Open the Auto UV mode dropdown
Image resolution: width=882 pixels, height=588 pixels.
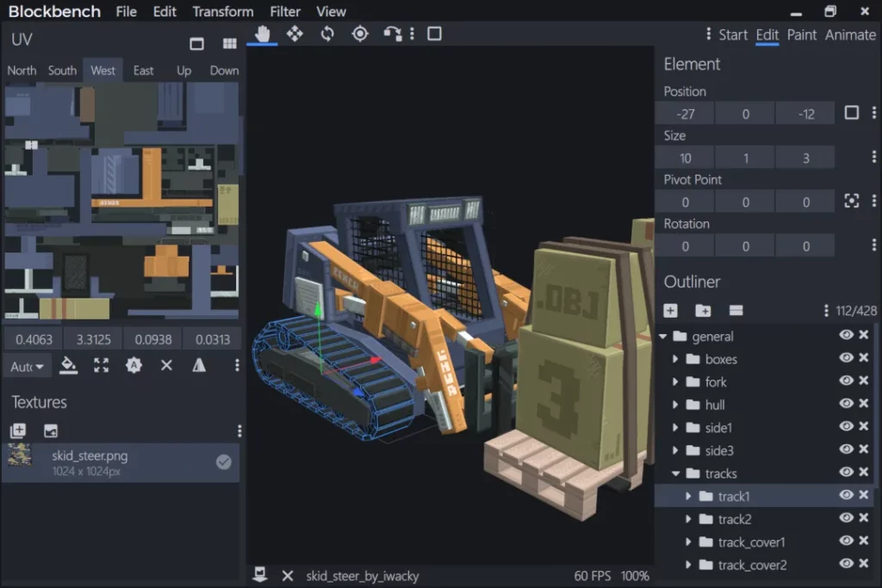click(x=27, y=367)
